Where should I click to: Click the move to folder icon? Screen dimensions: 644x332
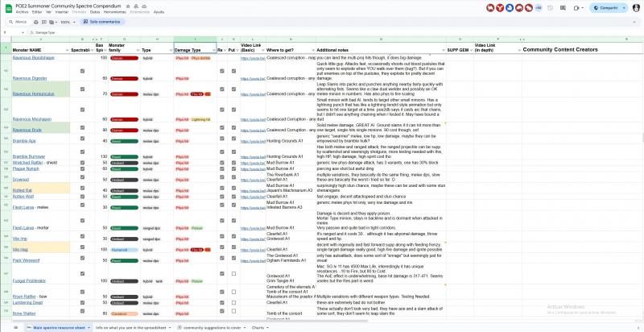[x=136, y=6]
